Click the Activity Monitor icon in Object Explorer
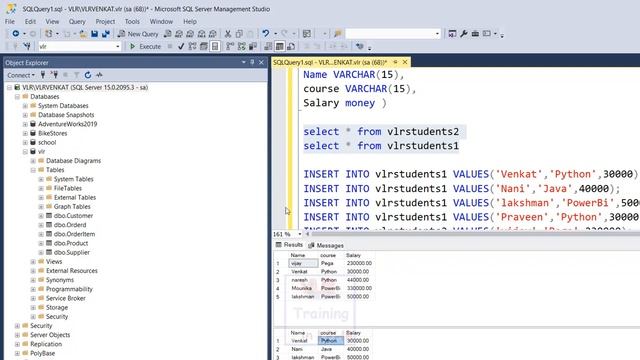Viewport: 640px width, 360px height. coord(99,75)
